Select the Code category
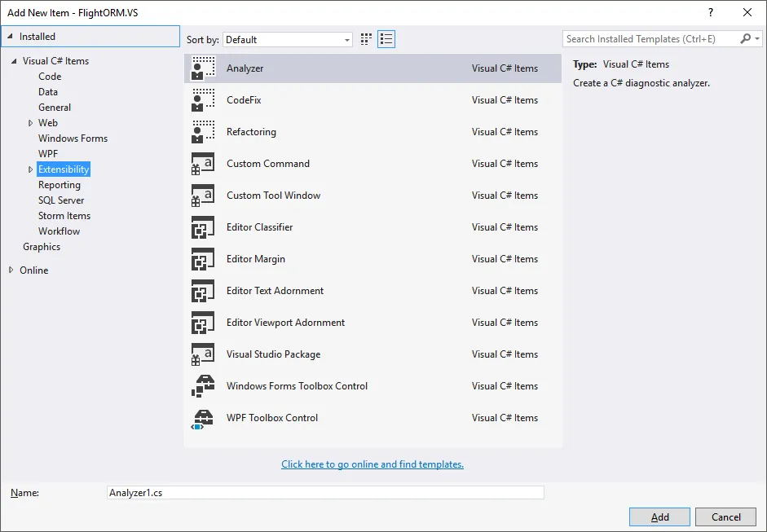Image resolution: width=767 pixels, height=532 pixels. tap(50, 77)
